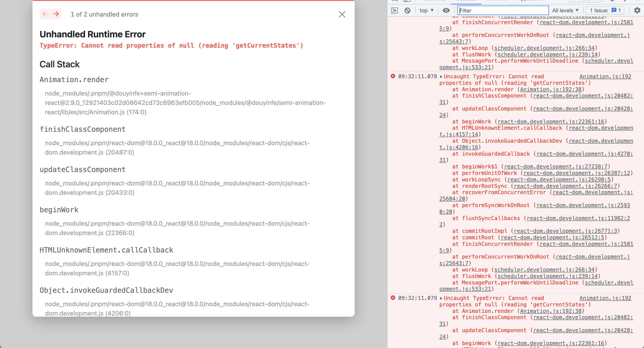Open the All levels dropdown

coord(565,10)
